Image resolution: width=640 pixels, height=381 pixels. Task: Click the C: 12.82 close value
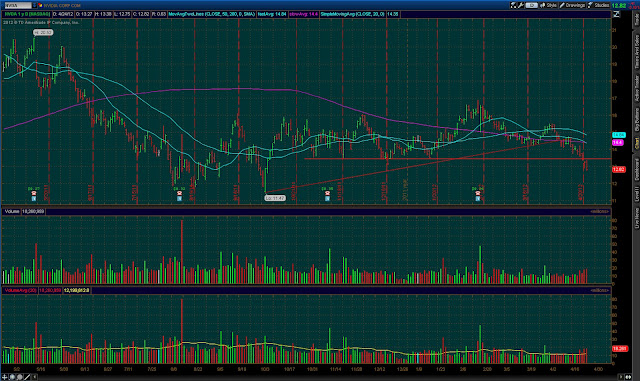click(141, 14)
